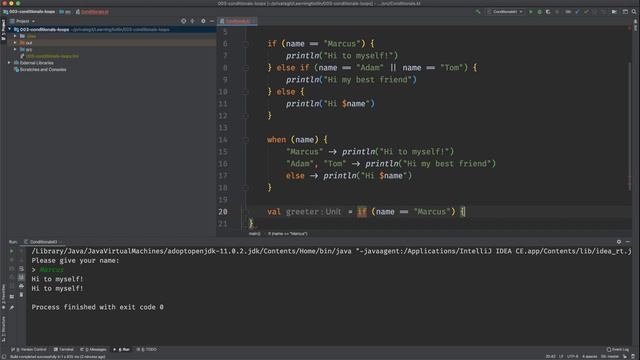This screenshot has height=360, width=640.
Task: Fold the if block at line 6
Action: (245, 44)
